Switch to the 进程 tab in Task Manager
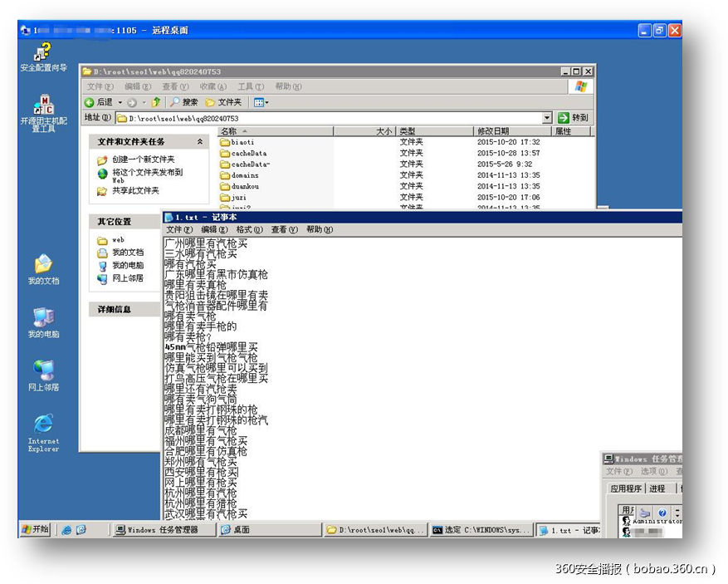728x584 pixels. [x=657, y=488]
